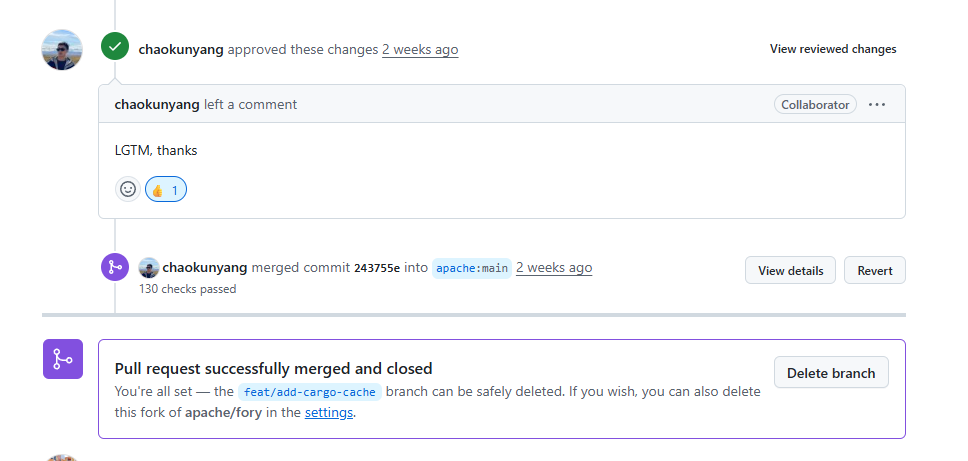Open chaokunyang profile from comment header

(x=157, y=104)
